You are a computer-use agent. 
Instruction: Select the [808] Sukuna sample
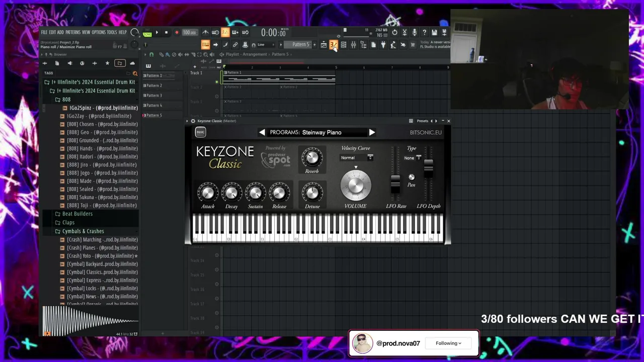(x=99, y=197)
